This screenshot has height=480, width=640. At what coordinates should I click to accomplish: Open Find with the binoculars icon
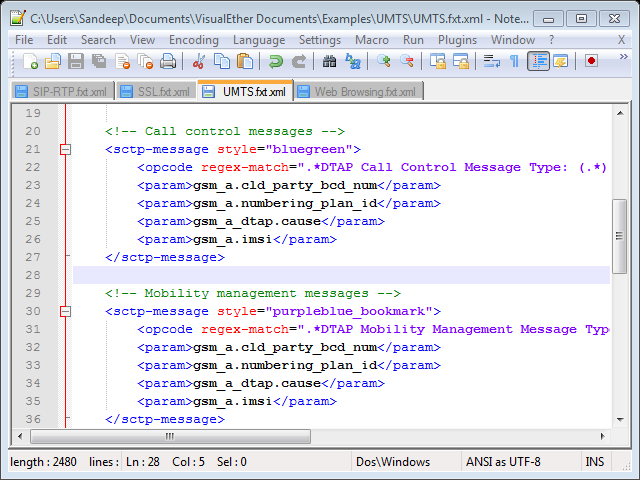coord(329,61)
